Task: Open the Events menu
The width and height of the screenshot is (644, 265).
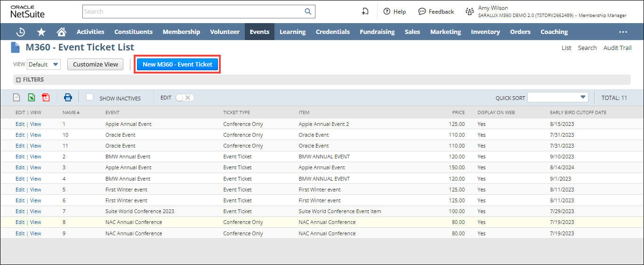Action: [x=259, y=32]
